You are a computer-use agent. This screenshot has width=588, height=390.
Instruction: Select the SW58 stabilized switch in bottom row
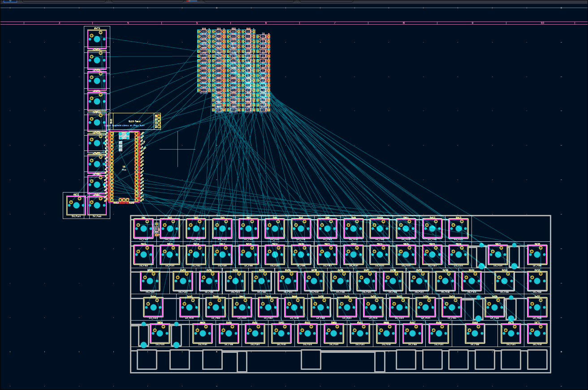[x=160, y=334]
